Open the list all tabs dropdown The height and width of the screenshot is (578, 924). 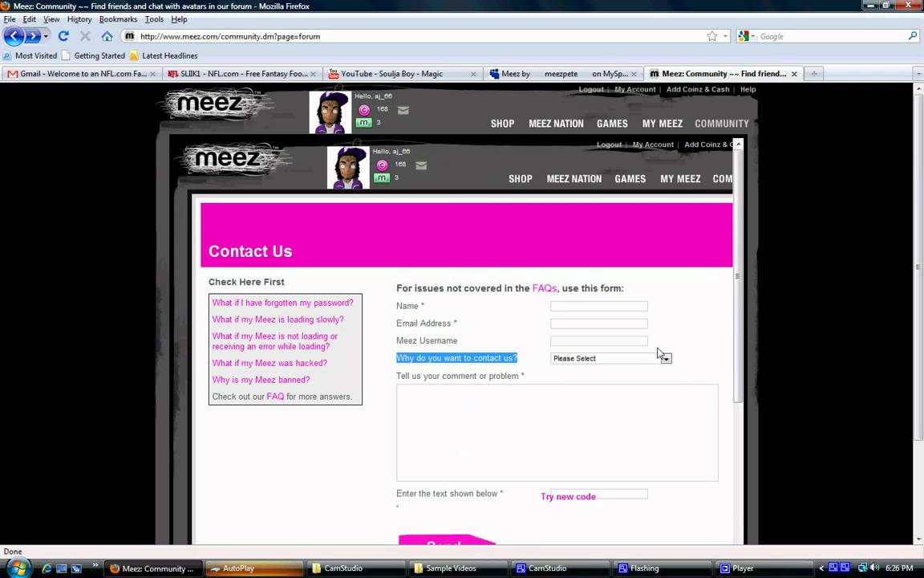pyautogui.click(x=918, y=74)
